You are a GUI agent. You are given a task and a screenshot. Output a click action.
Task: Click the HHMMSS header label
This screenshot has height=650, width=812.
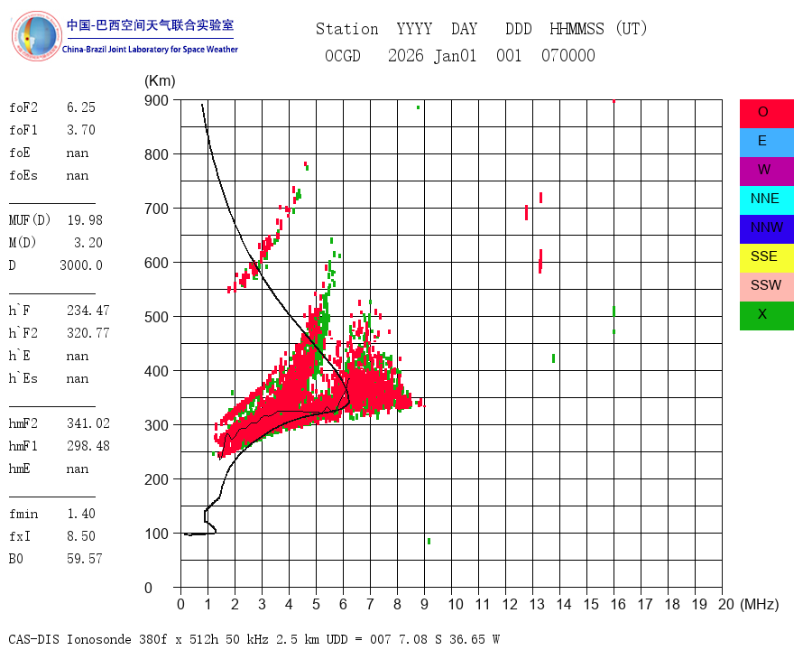(577, 29)
